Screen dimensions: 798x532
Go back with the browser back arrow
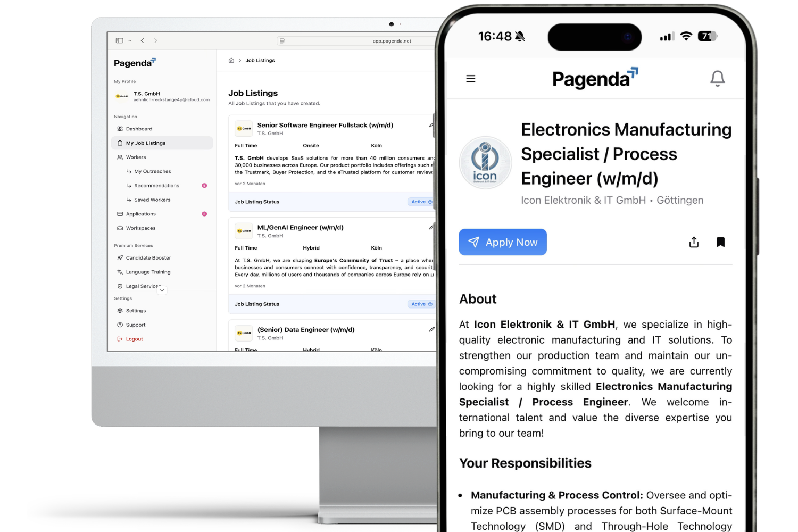[143, 40]
